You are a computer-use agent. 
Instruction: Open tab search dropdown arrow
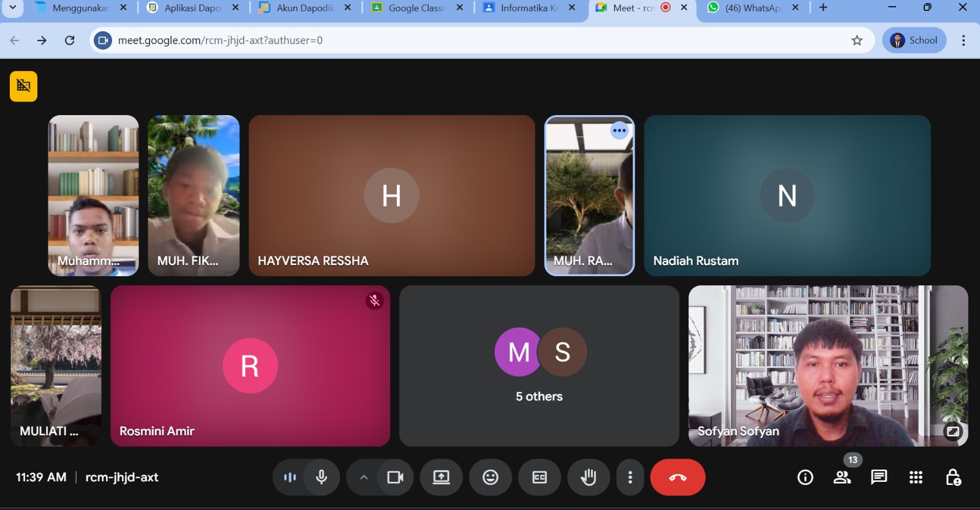pyautogui.click(x=12, y=8)
